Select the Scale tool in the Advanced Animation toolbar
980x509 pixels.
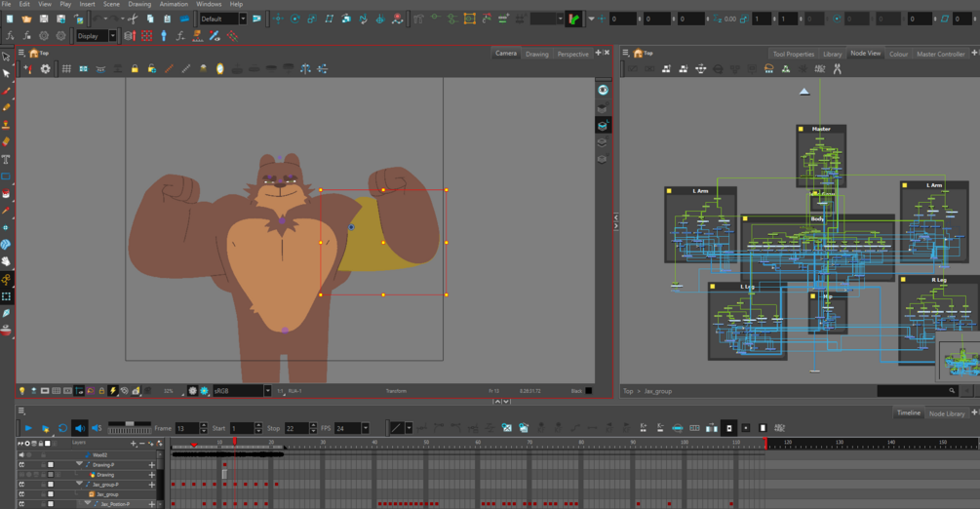pos(312,19)
